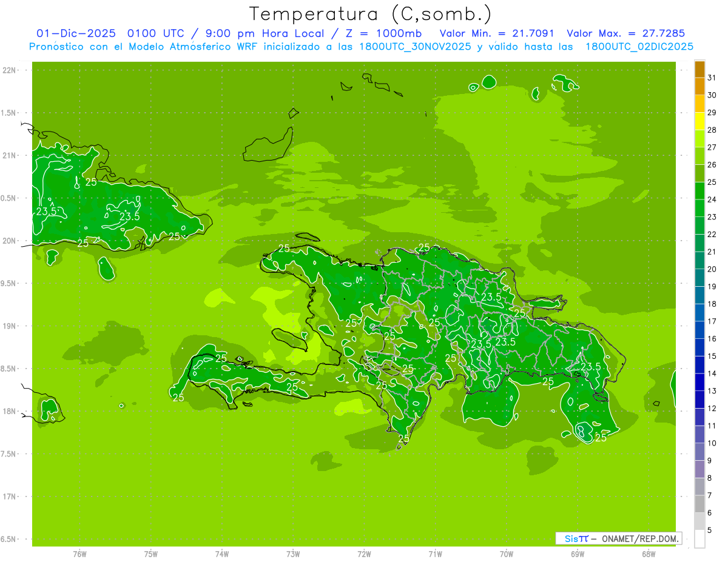Click the '31' label on the color scale
728x562 pixels.
[712, 78]
